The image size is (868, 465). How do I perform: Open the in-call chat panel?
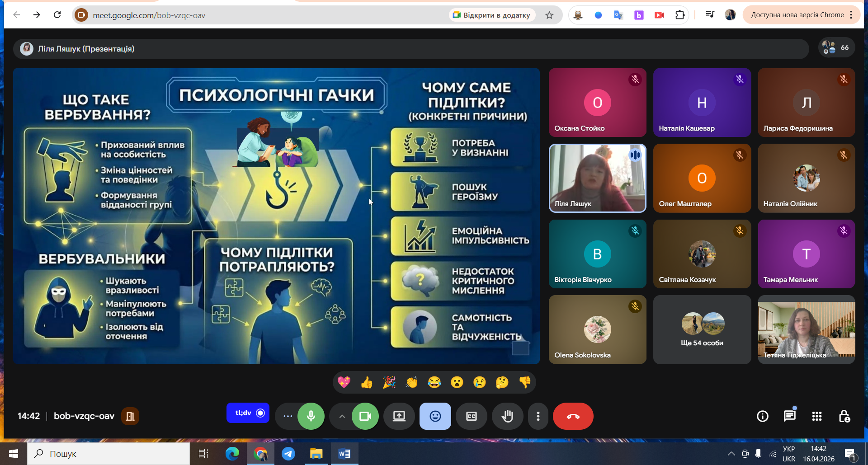pos(789,416)
